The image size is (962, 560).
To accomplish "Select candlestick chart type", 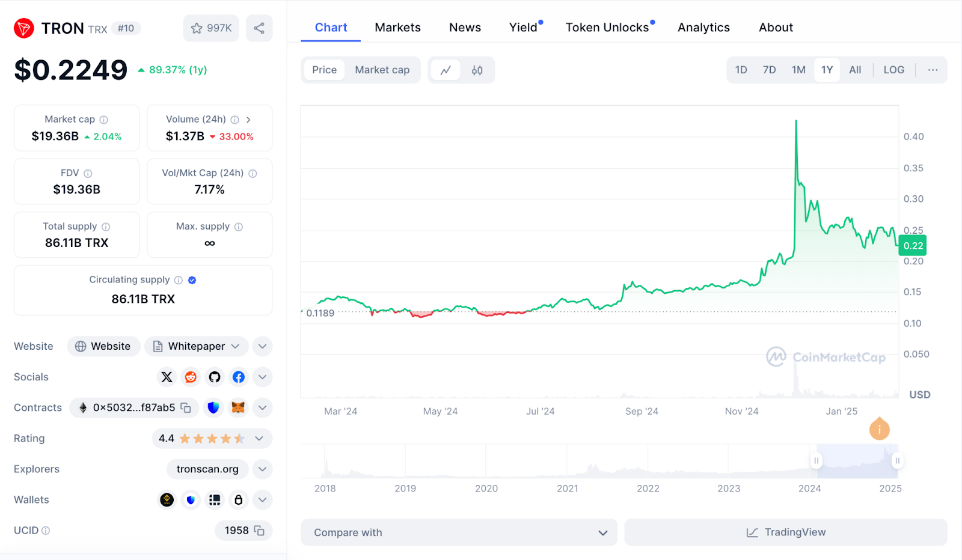I will point(477,70).
